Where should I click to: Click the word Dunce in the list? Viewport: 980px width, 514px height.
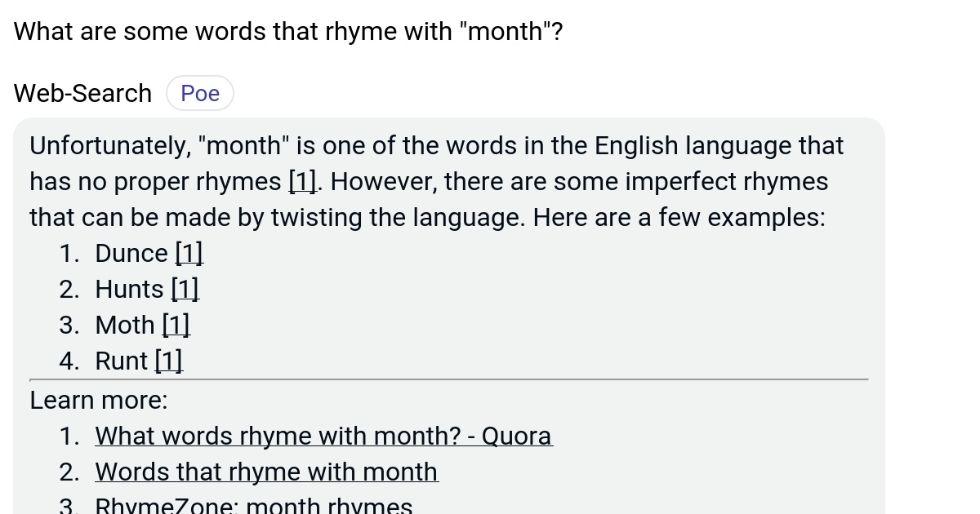131,253
